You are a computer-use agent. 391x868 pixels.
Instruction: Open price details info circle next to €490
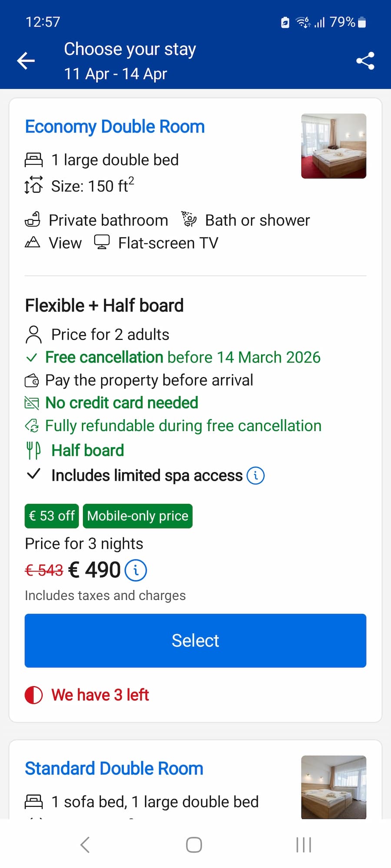pos(136,570)
